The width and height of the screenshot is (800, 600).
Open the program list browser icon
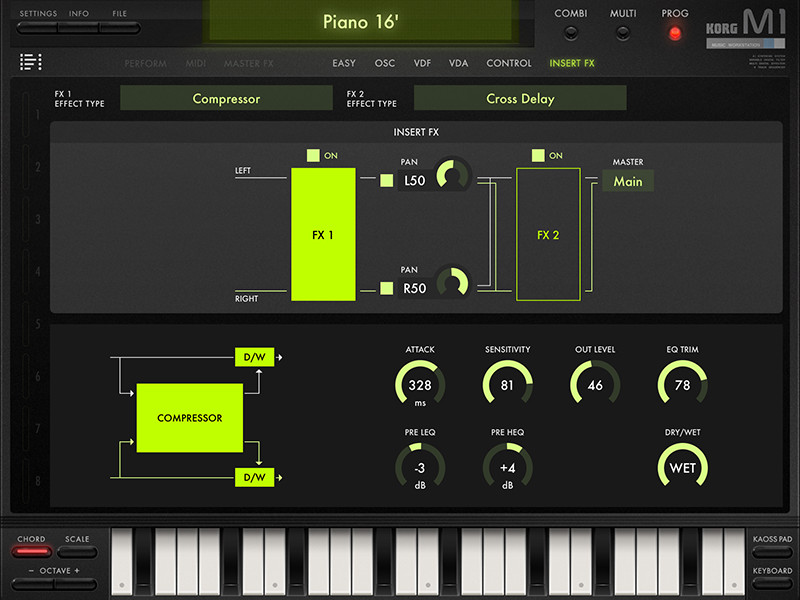(x=31, y=62)
